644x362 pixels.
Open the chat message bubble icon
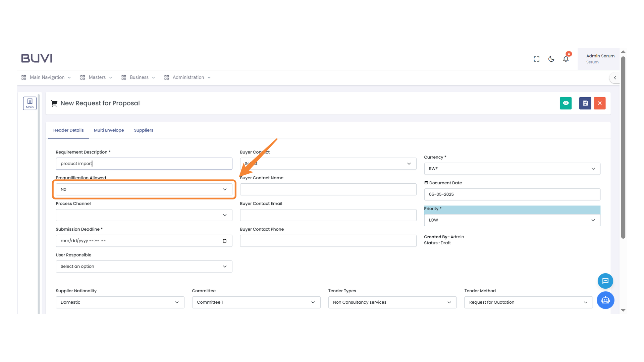(605, 281)
